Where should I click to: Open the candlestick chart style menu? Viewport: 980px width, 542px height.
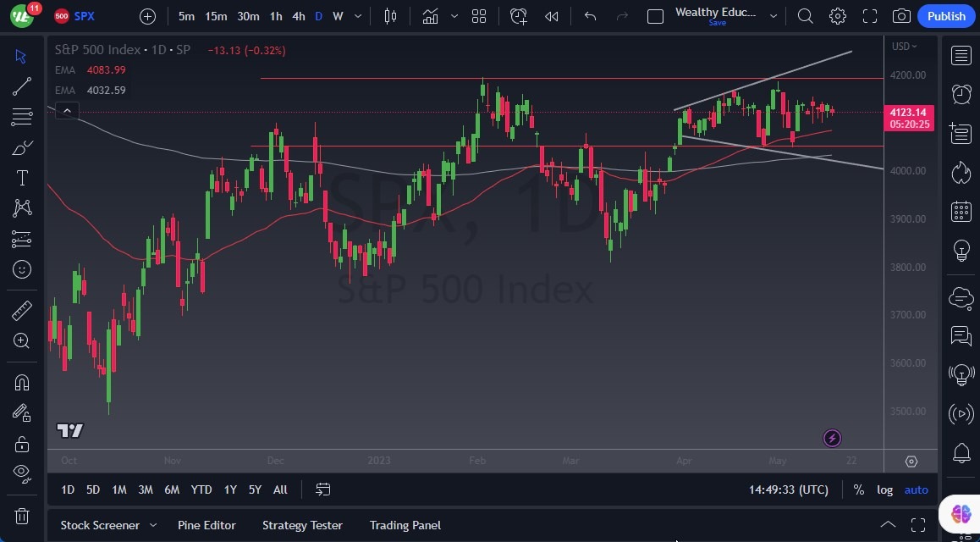point(391,16)
